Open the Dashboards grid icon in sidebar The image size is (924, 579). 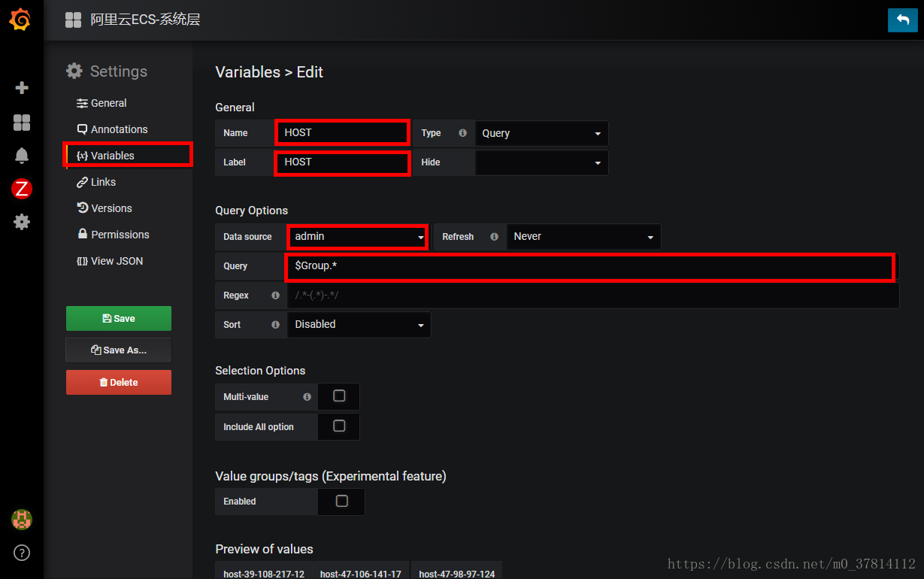click(22, 123)
